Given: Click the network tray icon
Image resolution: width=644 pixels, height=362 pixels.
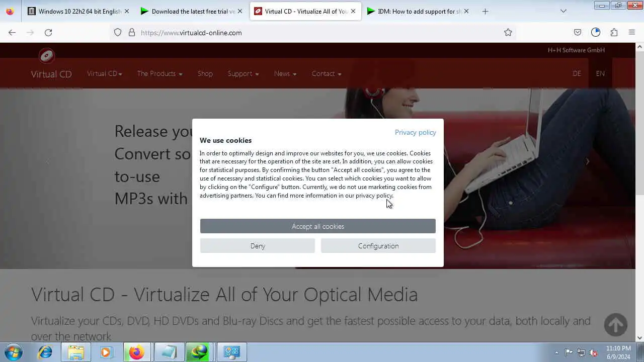Looking at the screenshot, I should (581, 352).
